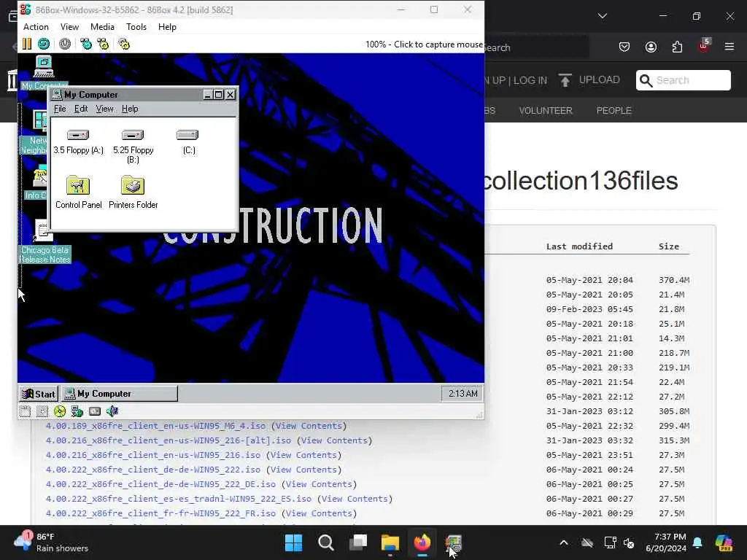The height and width of the screenshot is (560, 747).
Task: Click the sound speaker status icon
Action: coord(112,411)
